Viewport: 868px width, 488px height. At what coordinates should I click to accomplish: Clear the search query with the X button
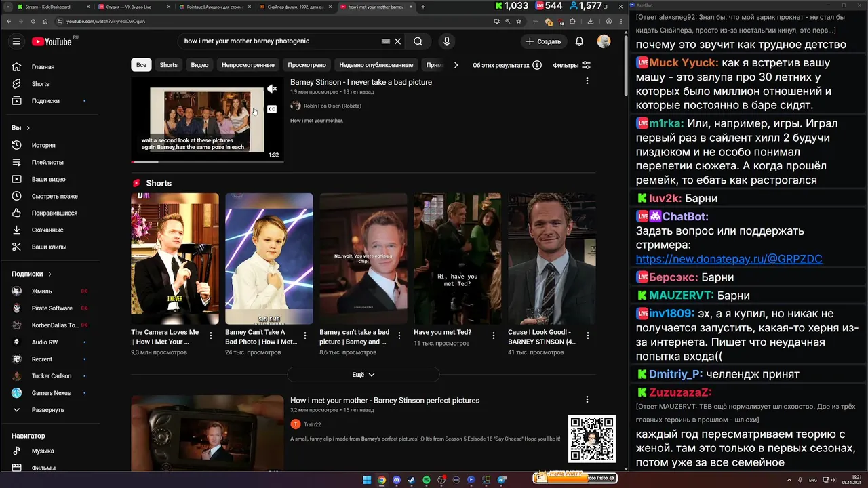[398, 41]
